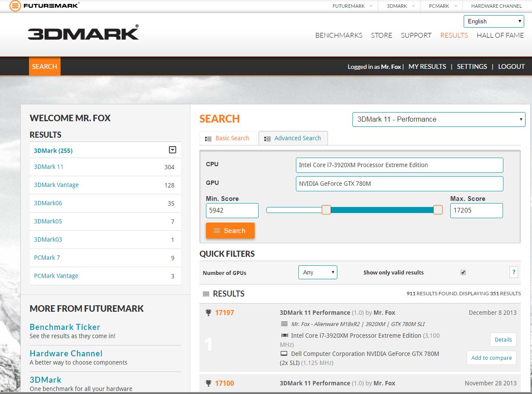Open the 3DMark link under More From Futuremark
This screenshot has width=532, height=394.
click(45, 380)
